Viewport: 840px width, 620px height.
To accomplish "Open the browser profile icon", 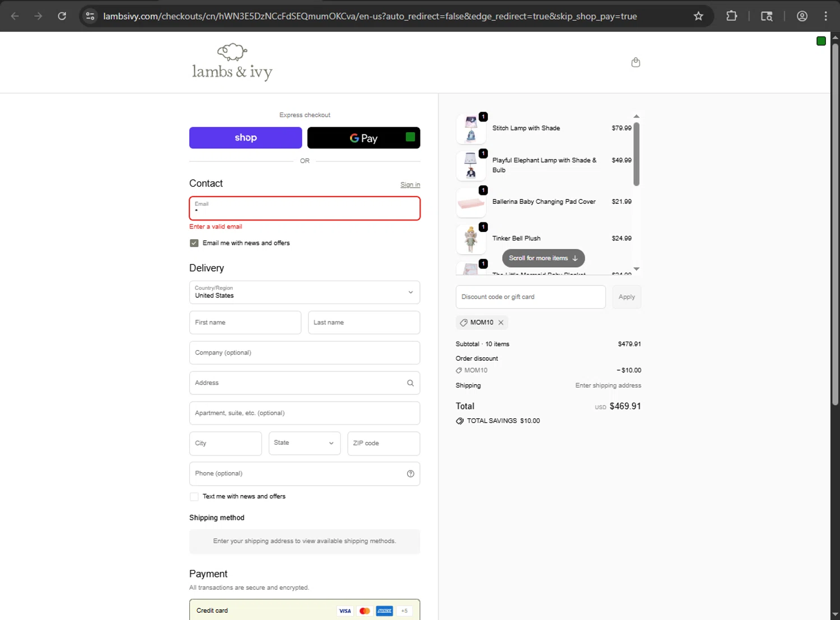I will point(802,16).
